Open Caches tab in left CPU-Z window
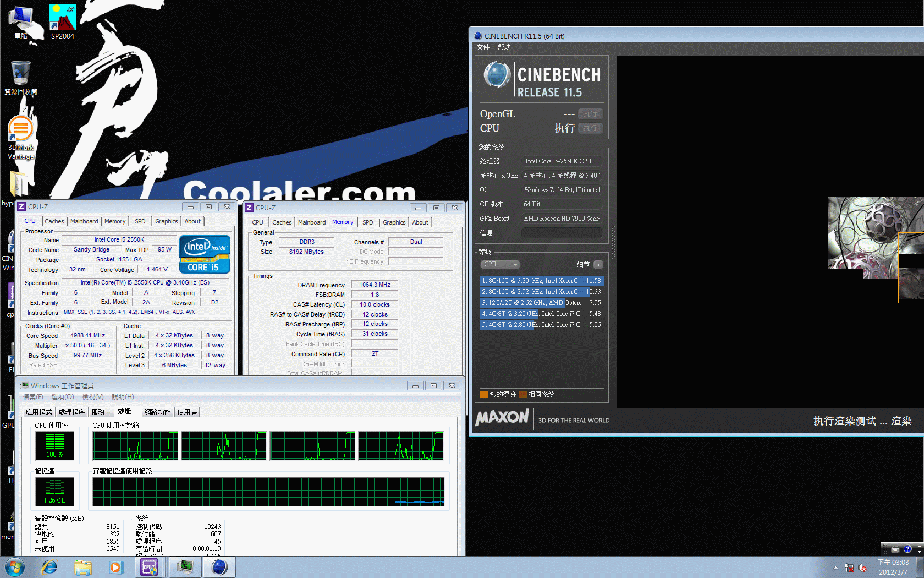924x578 pixels. click(54, 221)
